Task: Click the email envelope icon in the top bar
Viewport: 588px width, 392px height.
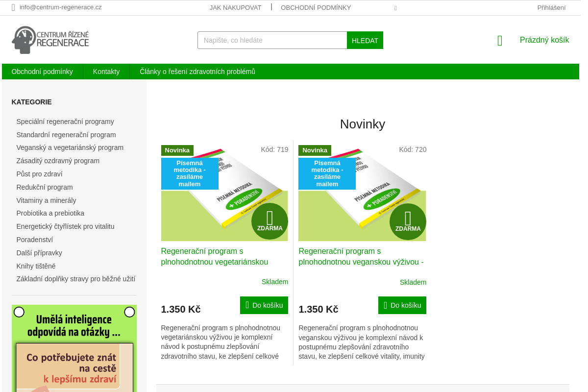Action: (x=13, y=7)
